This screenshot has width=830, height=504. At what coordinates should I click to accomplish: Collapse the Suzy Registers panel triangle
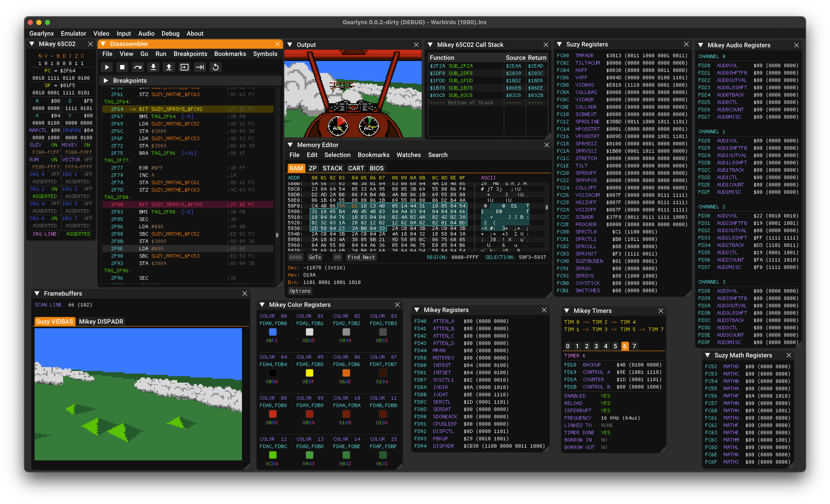[x=560, y=44]
